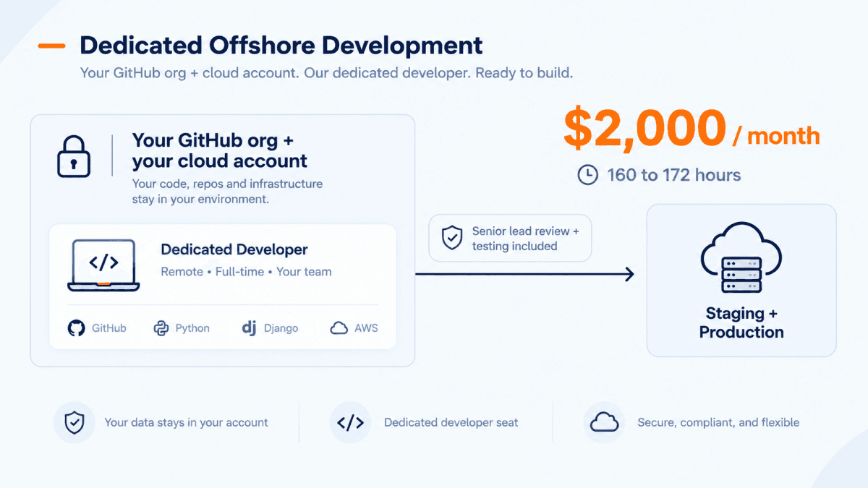Click the Django label text
The width and height of the screenshot is (868, 488).
(x=281, y=328)
